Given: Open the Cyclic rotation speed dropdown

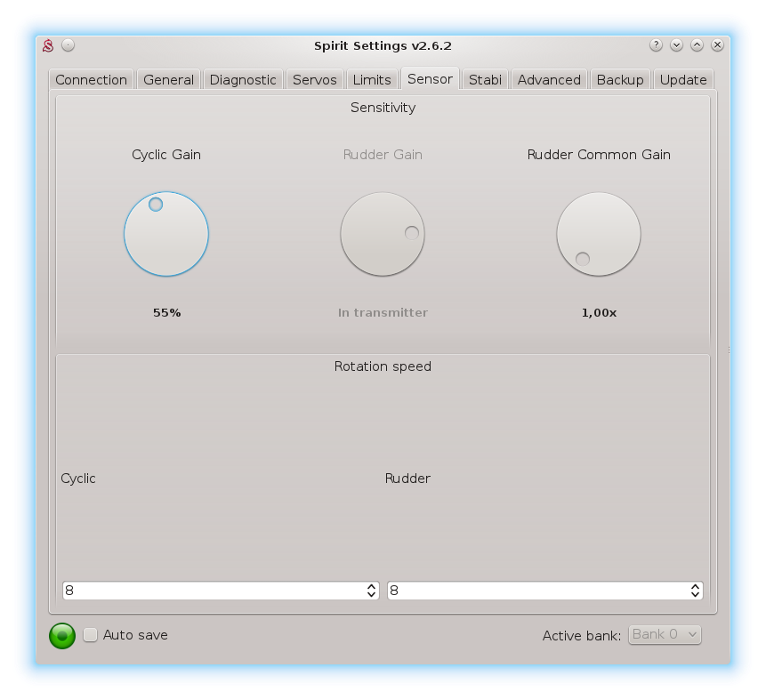Looking at the screenshot, I should (x=221, y=591).
